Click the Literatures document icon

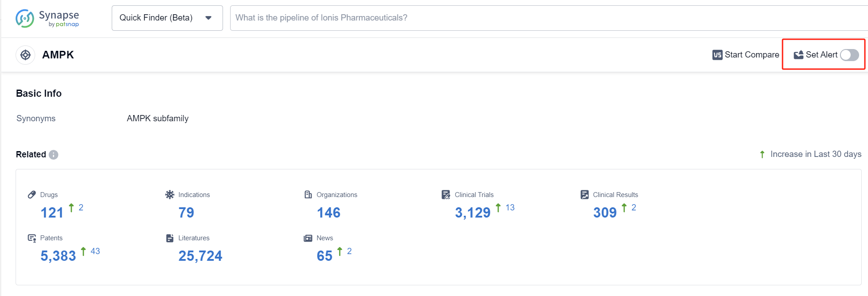pos(170,238)
